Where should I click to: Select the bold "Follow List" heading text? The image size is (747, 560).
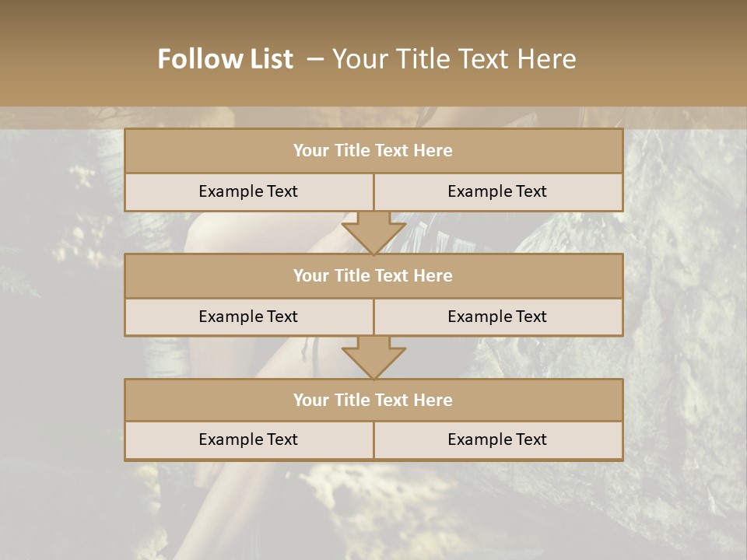tap(225, 59)
